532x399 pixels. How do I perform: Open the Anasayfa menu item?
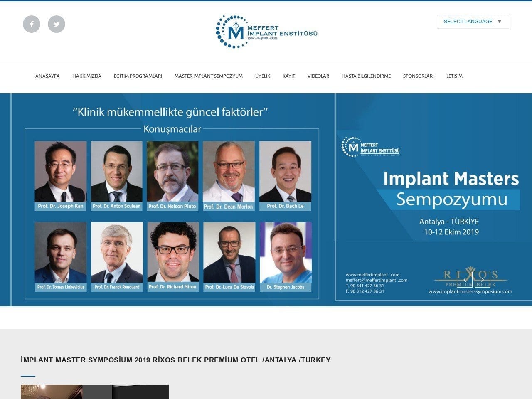tap(47, 76)
